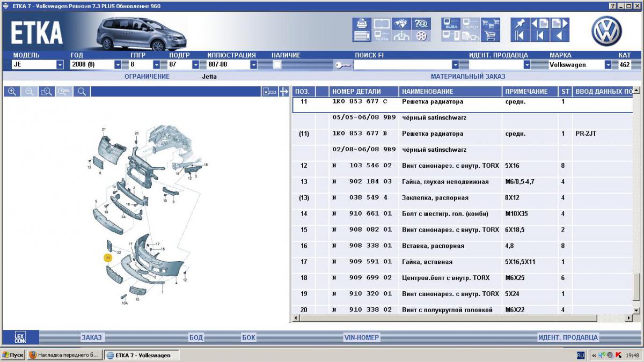Click the БОК button

(248, 338)
